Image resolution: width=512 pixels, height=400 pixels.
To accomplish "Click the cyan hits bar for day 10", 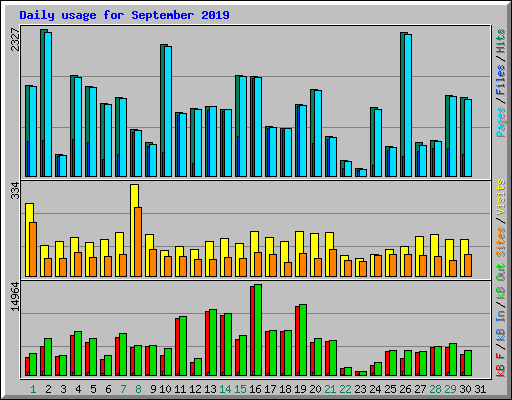I will [168, 111].
